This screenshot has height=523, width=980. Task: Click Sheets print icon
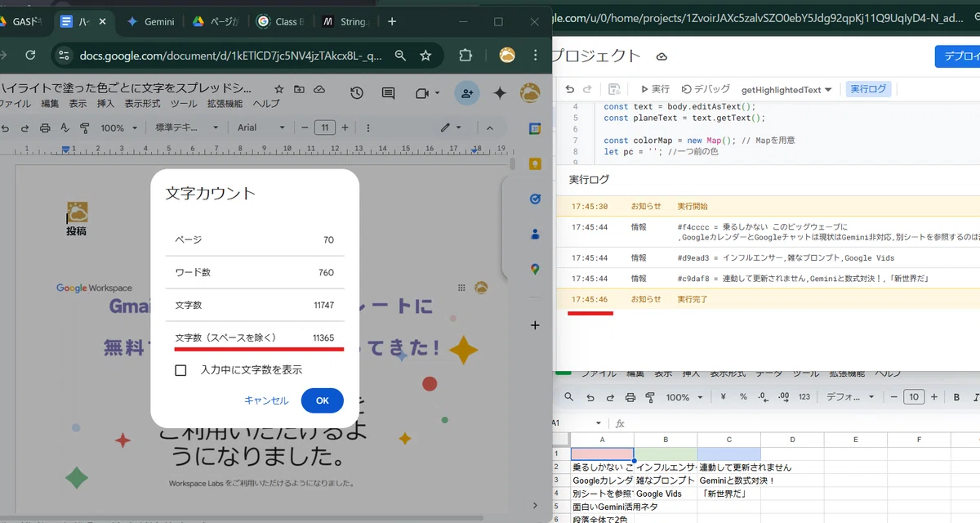[630, 397]
